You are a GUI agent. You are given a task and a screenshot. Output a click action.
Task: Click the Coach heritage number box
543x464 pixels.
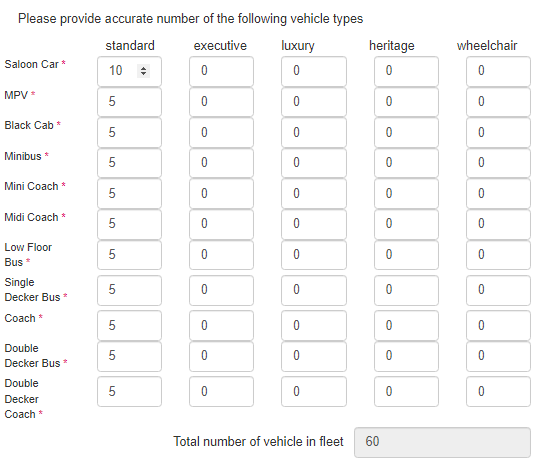click(406, 325)
